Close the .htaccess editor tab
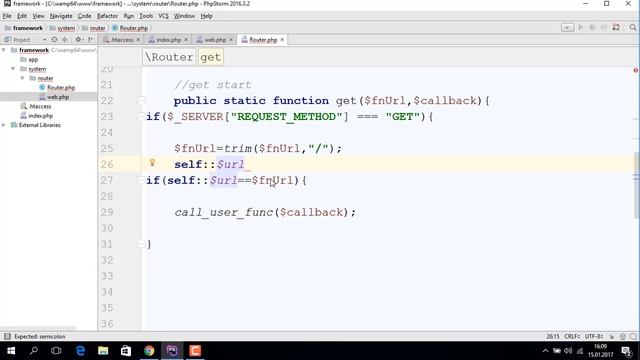Viewport: 640px width, 360px height. 138,40
